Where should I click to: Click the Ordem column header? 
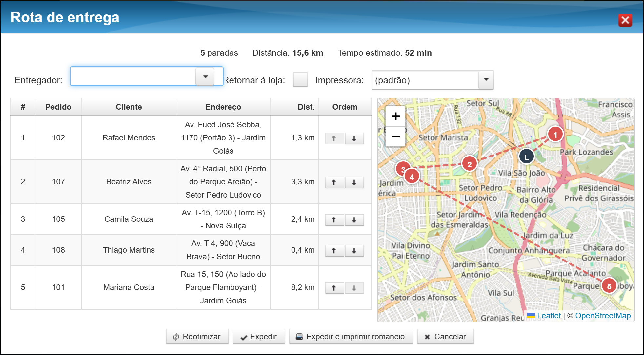[x=345, y=107]
